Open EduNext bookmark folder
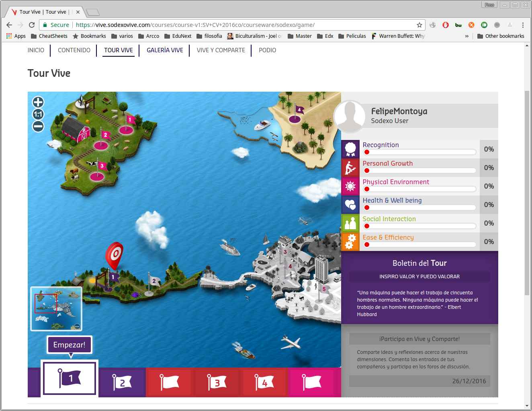 click(x=178, y=36)
